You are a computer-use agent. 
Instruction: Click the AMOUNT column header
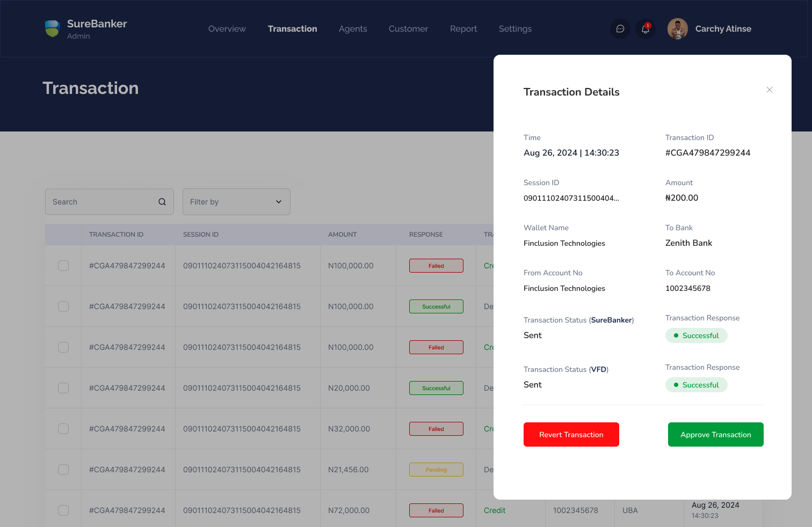click(x=343, y=235)
